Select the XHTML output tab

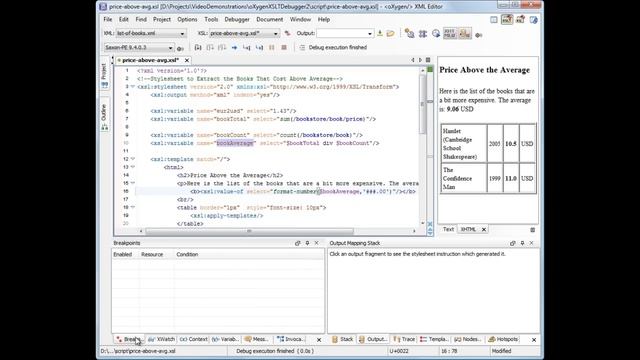[468, 229]
